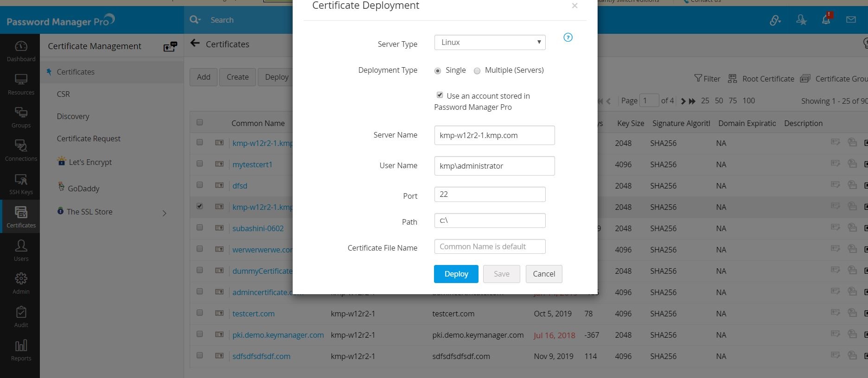Open the Groups sidebar icon
Screen dimensions: 868x378
pyautogui.click(x=21, y=113)
